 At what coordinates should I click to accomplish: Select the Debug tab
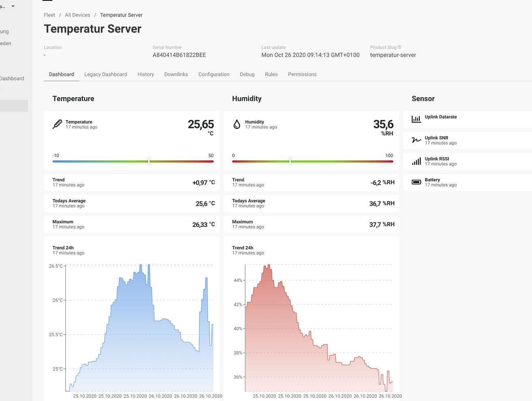247,74
